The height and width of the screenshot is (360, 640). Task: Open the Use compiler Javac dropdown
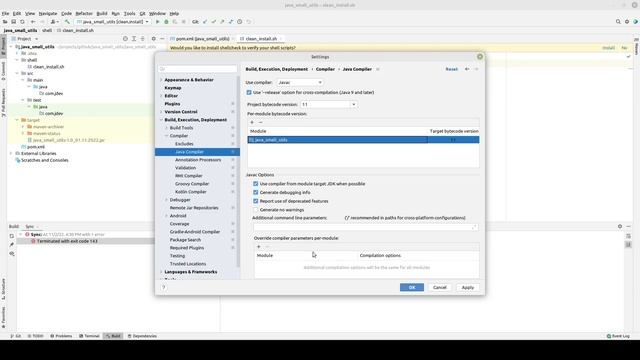click(300, 82)
